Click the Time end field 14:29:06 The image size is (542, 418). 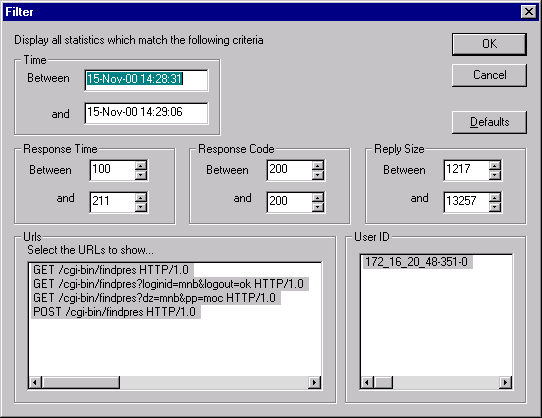coord(146,113)
